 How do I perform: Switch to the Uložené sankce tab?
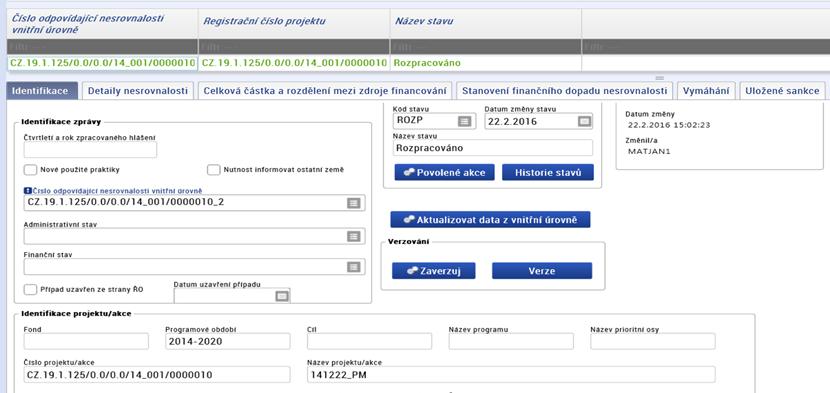tap(782, 91)
